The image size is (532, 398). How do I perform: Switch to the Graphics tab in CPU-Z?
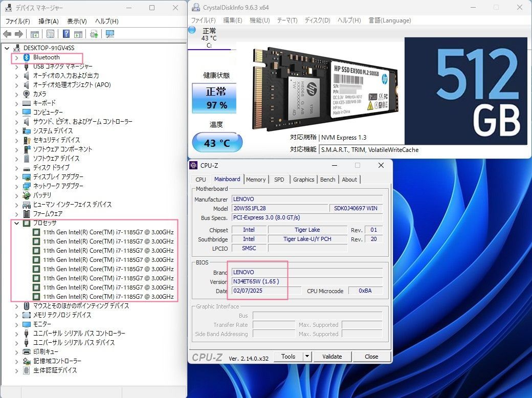(x=304, y=180)
